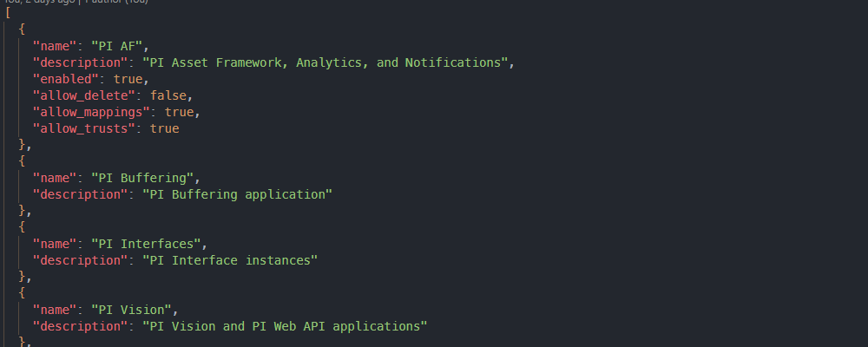Click the "PI Buffering application" description string

click(x=237, y=194)
